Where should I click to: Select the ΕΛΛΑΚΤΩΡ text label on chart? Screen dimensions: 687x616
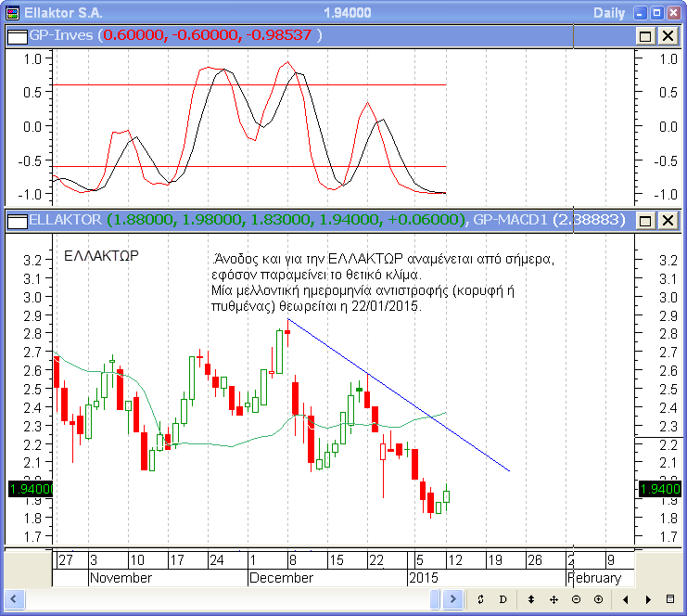[x=101, y=256]
